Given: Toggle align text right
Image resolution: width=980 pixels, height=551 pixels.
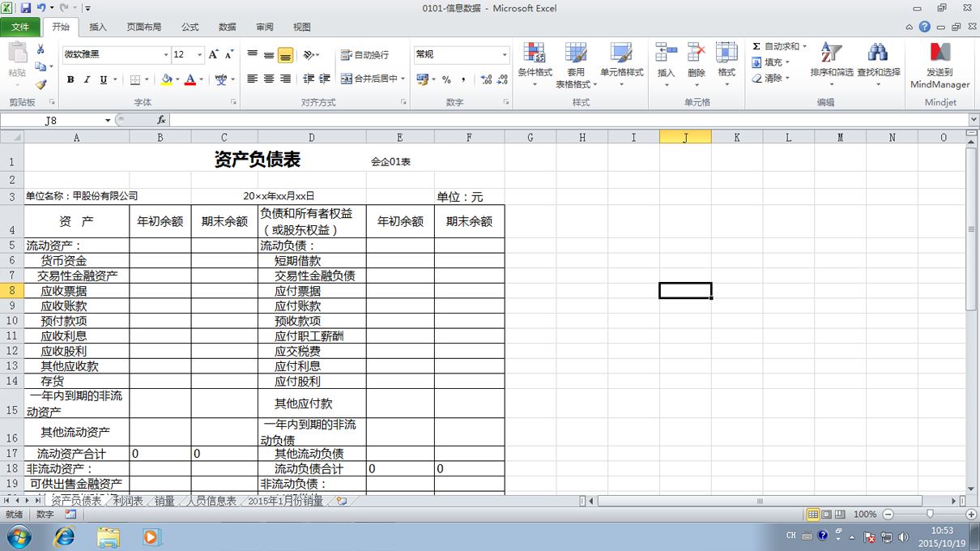Looking at the screenshot, I should click(x=285, y=79).
